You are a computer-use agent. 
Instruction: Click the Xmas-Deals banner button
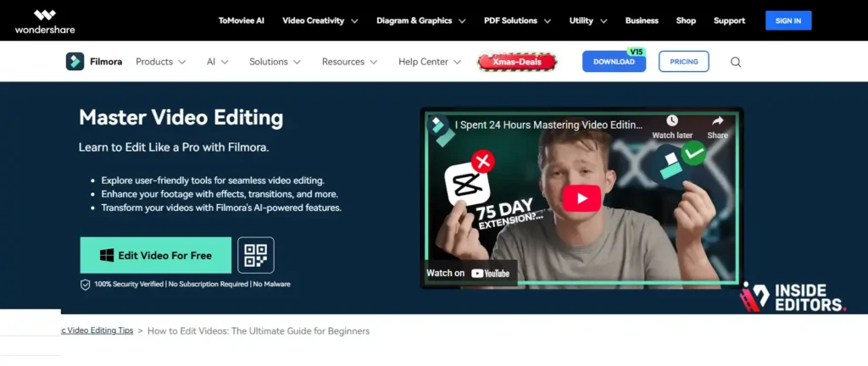click(x=516, y=62)
